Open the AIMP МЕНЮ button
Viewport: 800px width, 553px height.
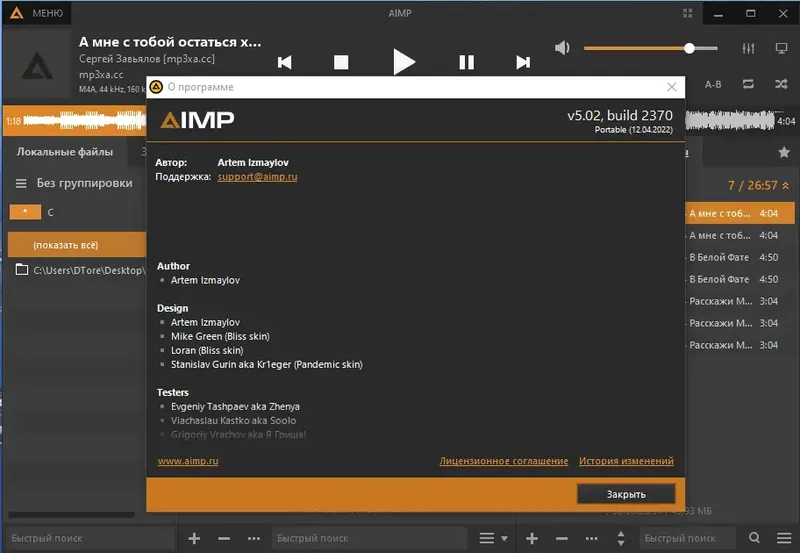pos(36,13)
